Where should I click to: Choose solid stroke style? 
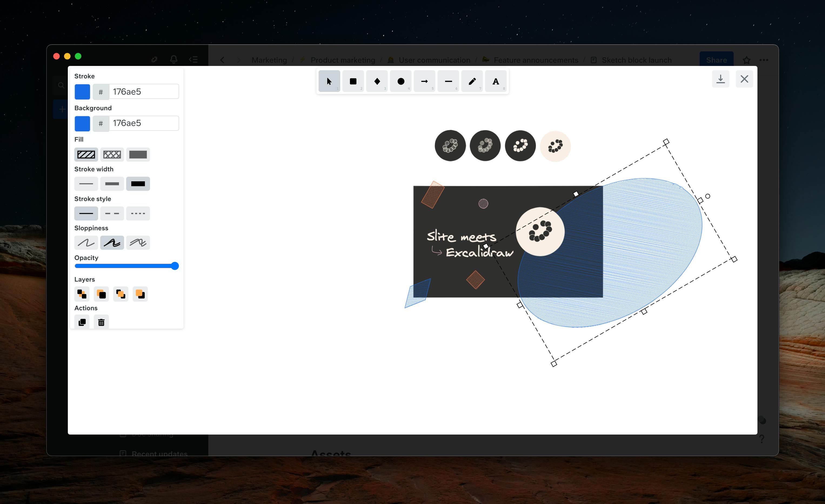pos(86,213)
